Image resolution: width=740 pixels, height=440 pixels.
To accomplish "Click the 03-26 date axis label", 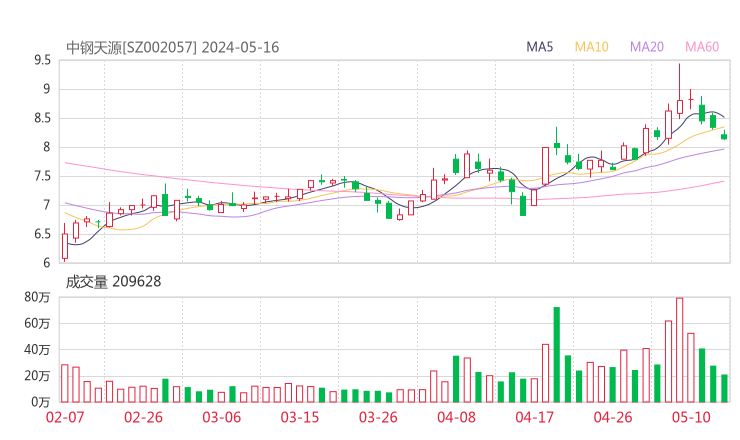I will [378, 417].
